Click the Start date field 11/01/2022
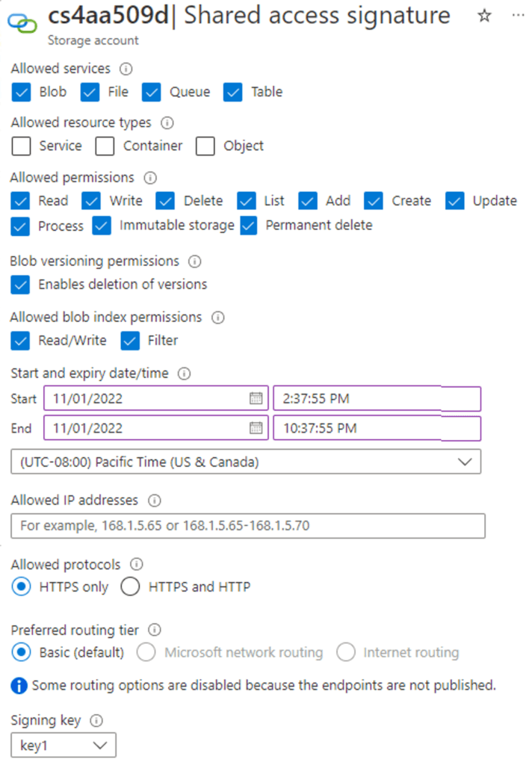 point(155,399)
